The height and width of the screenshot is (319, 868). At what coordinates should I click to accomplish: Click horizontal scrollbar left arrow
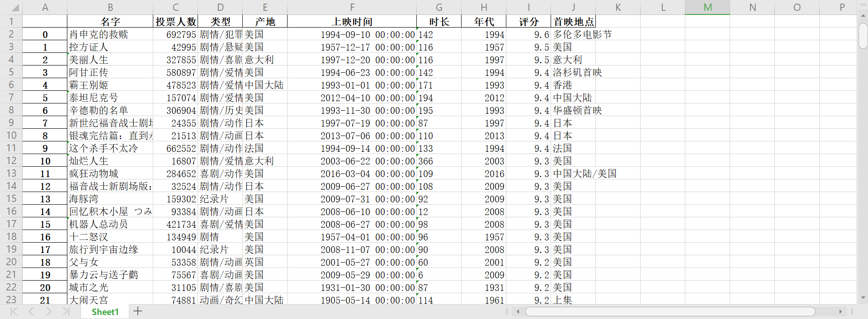(x=518, y=311)
